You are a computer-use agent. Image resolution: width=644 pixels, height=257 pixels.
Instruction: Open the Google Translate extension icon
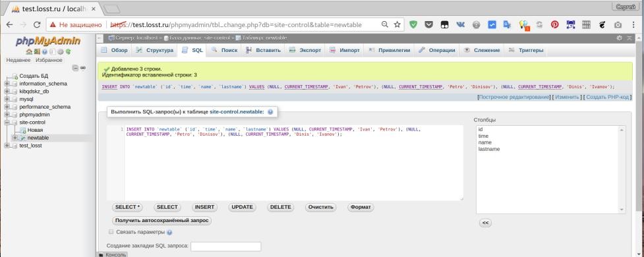click(x=508, y=24)
